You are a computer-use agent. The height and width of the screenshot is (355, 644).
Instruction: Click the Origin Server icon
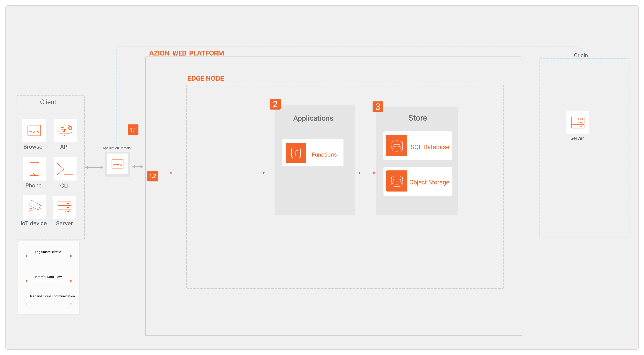click(577, 123)
